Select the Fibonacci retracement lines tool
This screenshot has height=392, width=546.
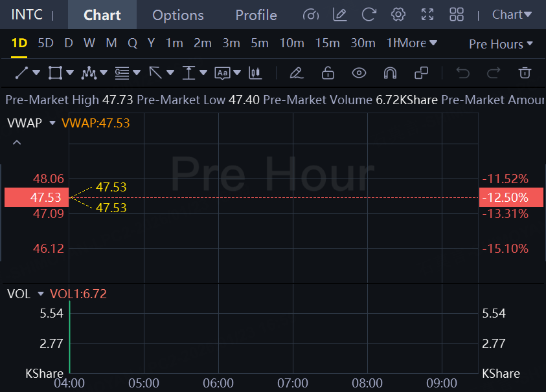(x=122, y=73)
